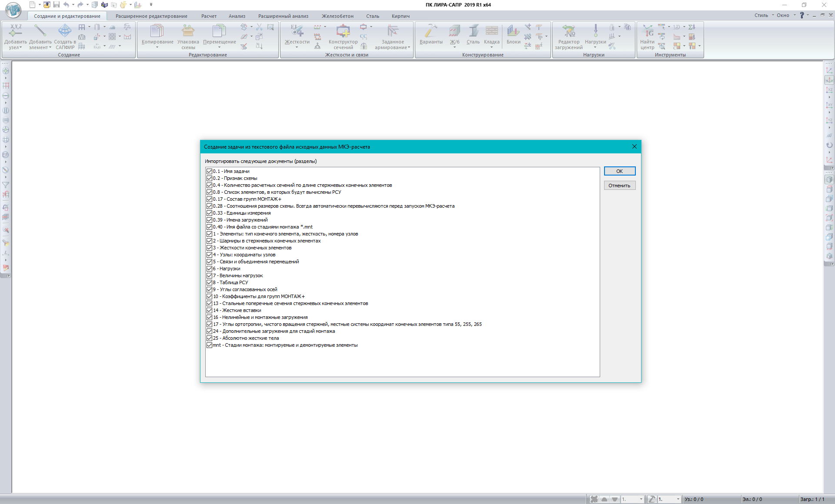Screen dimensions: 835x504
Task: Toggle the '6 - Нагрузки' checkbox
Action: click(209, 269)
